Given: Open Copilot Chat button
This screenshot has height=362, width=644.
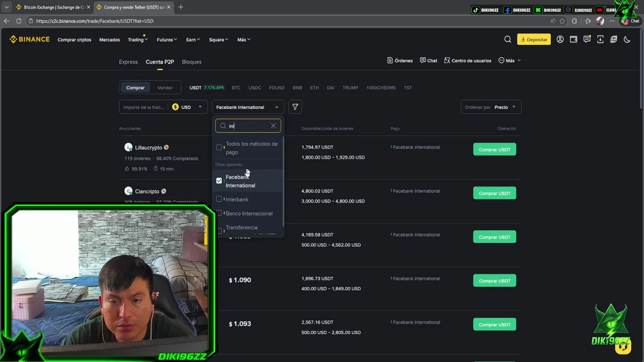Looking at the screenshot, I should pos(630,21).
